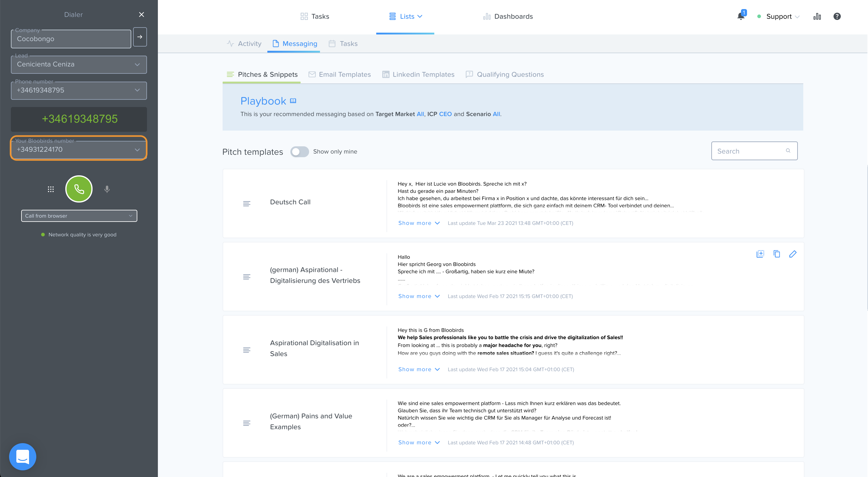This screenshot has height=477, width=868.
Task: Open the Lists top navigation menu
Action: coord(405,17)
